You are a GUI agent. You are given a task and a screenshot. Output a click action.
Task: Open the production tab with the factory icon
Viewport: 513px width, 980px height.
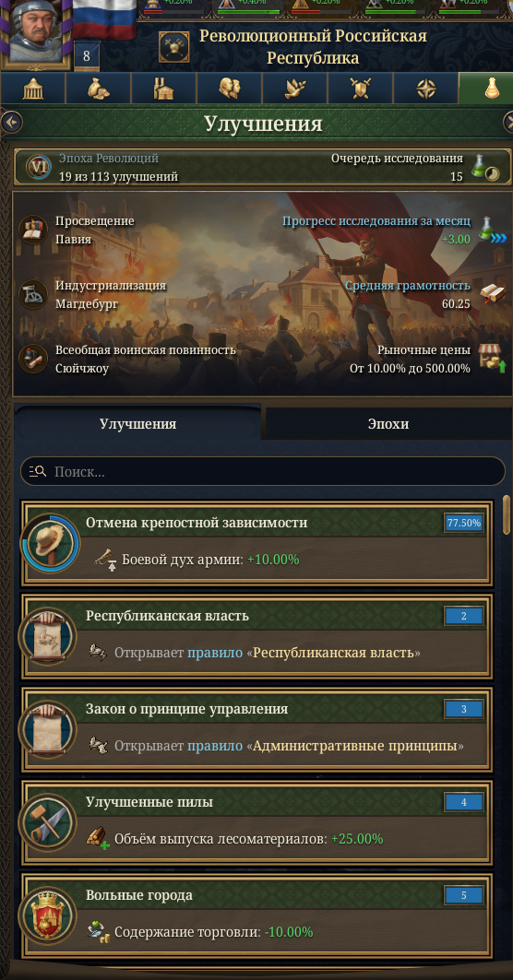[164, 89]
